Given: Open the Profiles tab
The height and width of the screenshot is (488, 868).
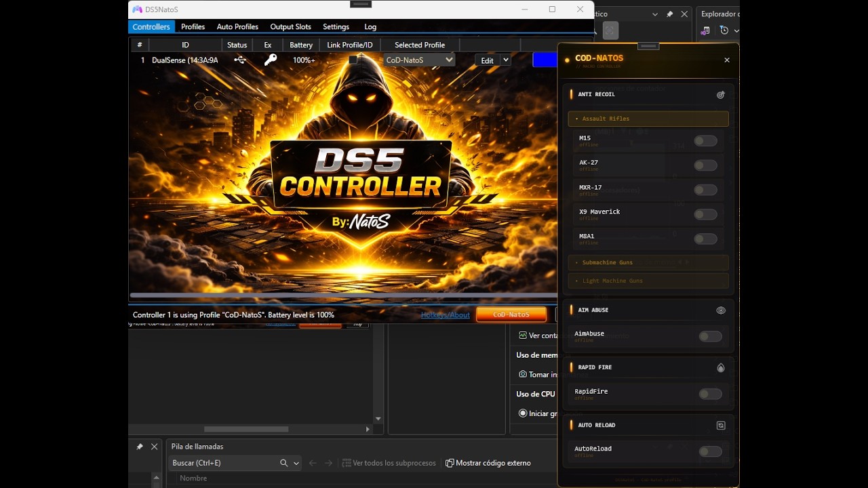Looking at the screenshot, I should tap(193, 26).
